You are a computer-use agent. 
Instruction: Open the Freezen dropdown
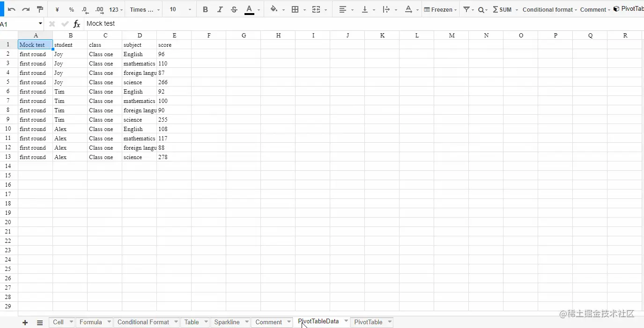(x=440, y=9)
